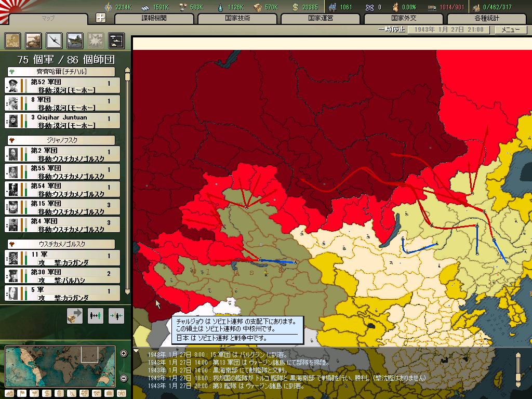
Task: Click the 第30 軍団 commander portrait
Action: point(13,275)
